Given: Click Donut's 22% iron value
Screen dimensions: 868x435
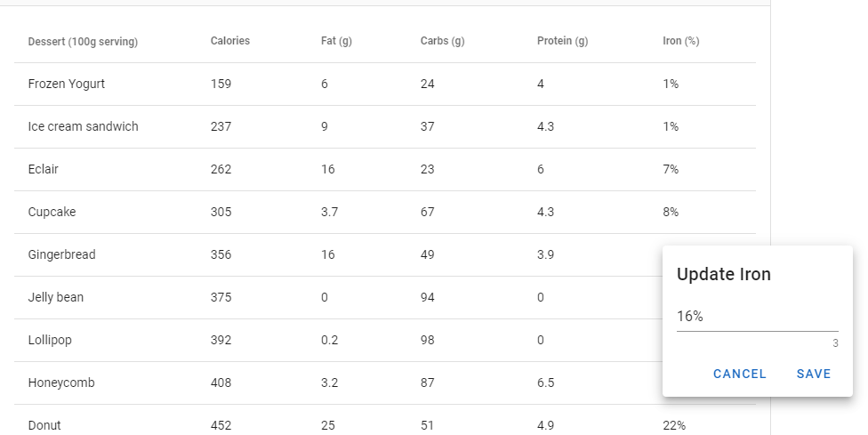Looking at the screenshot, I should coord(674,425).
